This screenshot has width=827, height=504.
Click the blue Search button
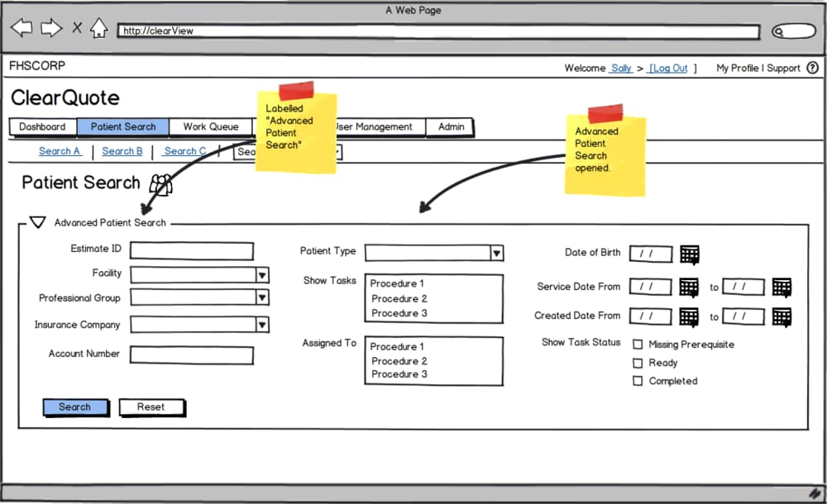coord(75,407)
